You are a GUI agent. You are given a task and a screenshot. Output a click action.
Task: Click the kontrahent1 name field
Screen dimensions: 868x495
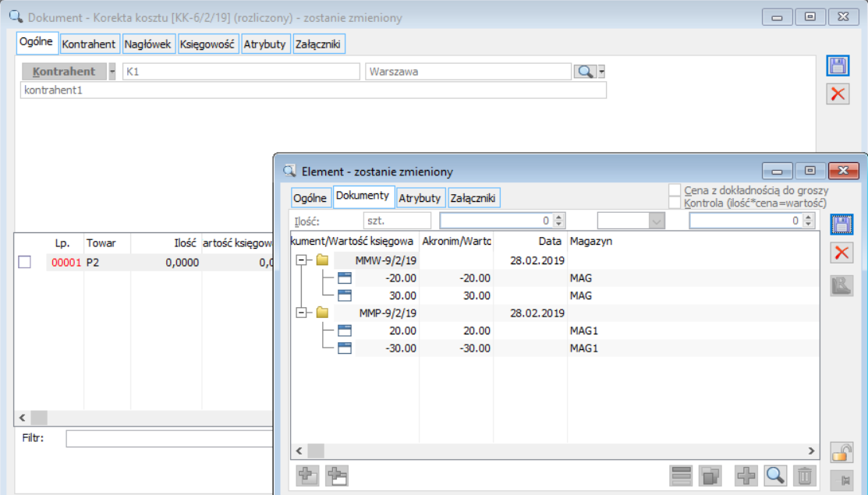point(314,90)
